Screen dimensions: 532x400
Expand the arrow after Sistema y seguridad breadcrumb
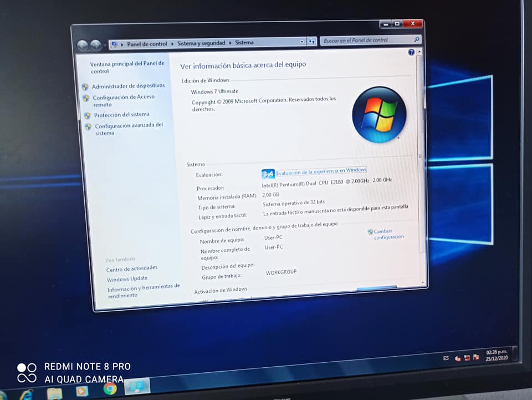230,43
